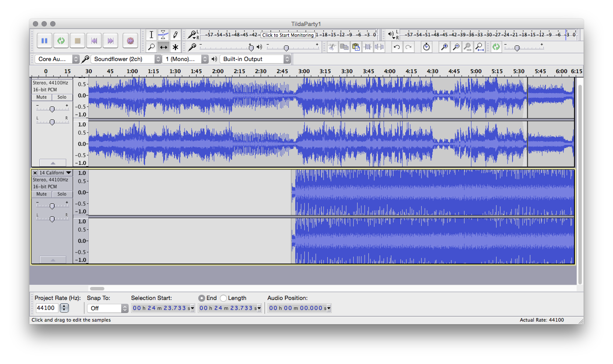Click the Undo arrow icon

pyautogui.click(x=397, y=47)
